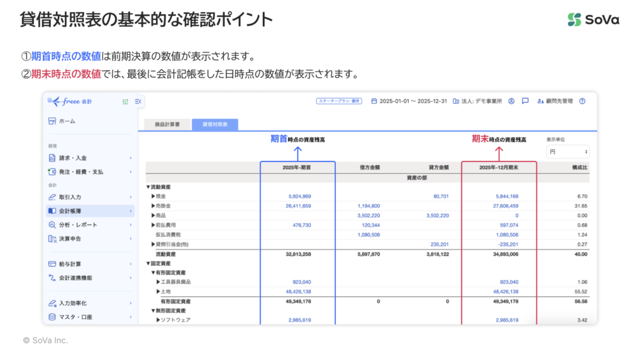Click the スタータープラン badge in header
This screenshot has height=358, width=644.
pyautogui.click(x=339, y=101)
